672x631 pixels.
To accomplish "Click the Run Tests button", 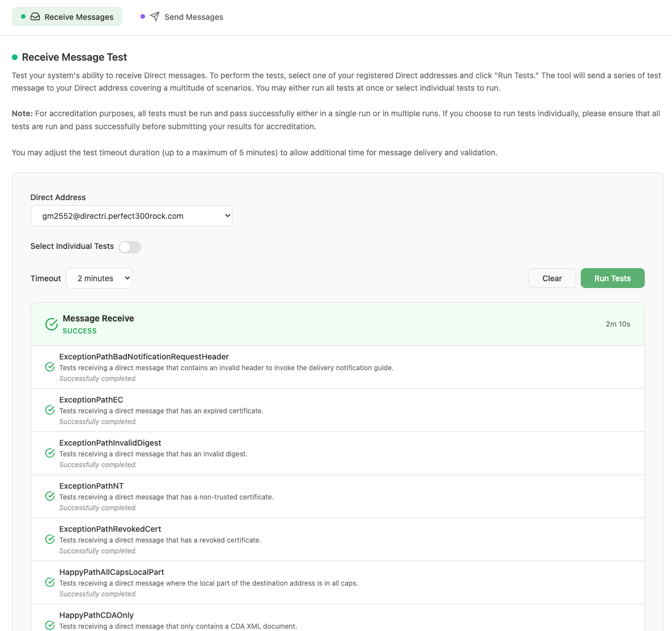I will (613, 278).
